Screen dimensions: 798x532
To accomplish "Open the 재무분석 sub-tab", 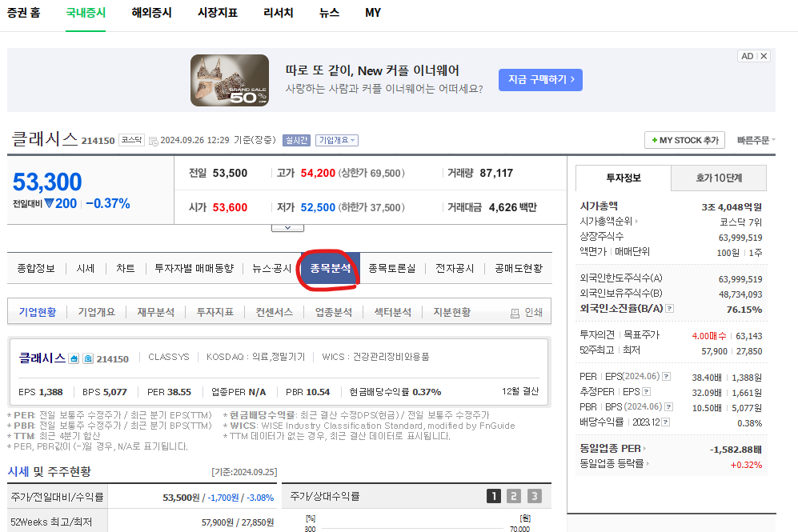I will 155,312.
